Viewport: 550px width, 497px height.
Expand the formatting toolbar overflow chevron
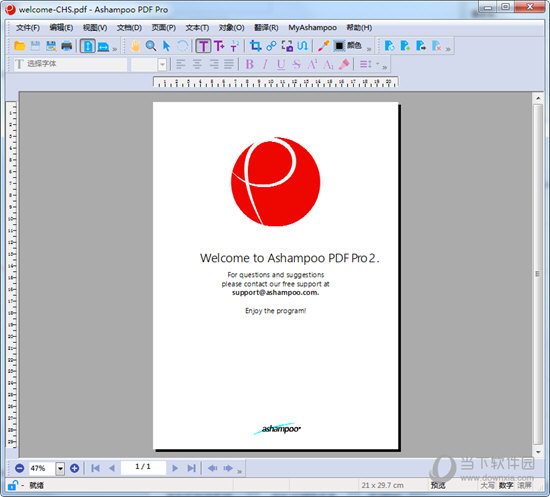coord(385,67)
